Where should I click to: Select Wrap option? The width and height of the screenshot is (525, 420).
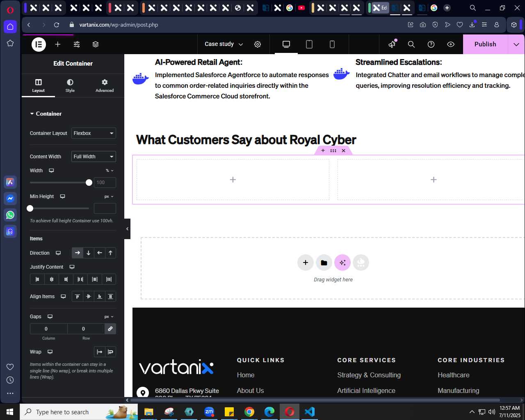pyautogui.click(x=110, y=352)
